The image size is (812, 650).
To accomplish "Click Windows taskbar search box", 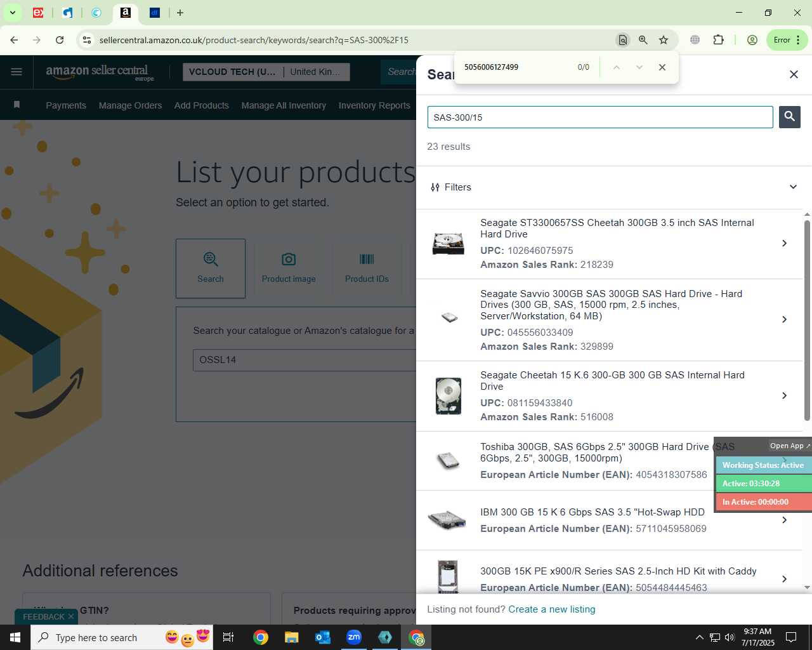I will 121,637.
